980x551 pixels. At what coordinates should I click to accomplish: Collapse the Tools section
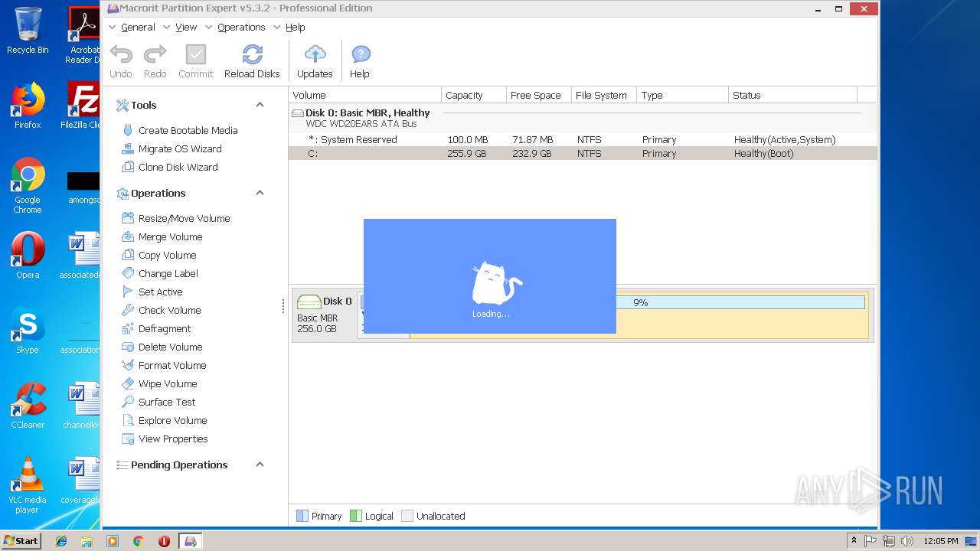(260, 105)
